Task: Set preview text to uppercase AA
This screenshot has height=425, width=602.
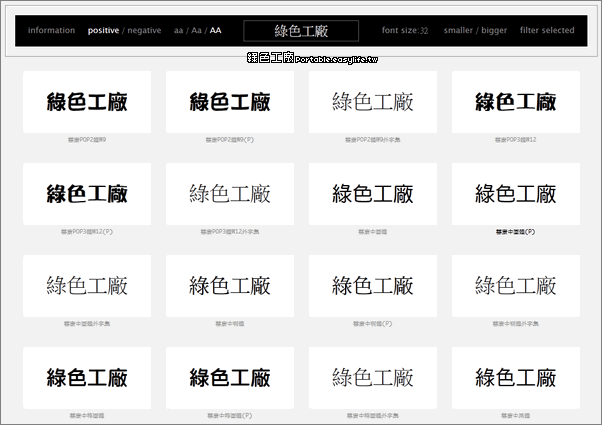Action: (215, 30)
